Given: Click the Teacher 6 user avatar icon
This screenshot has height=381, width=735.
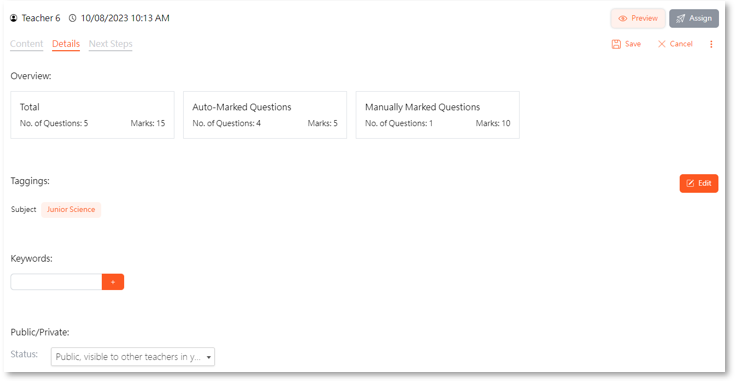Looking at the screenshot, I should [x=14, y=18].
